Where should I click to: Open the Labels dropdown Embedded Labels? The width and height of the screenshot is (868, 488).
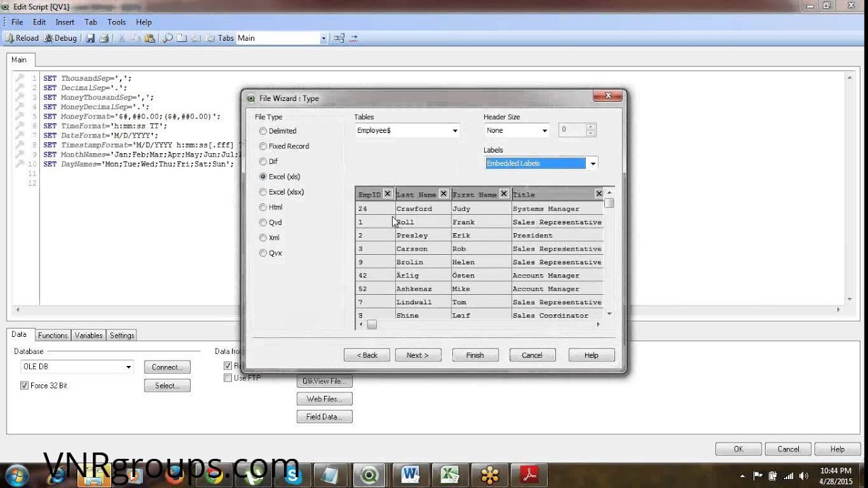tap(541, 163)
